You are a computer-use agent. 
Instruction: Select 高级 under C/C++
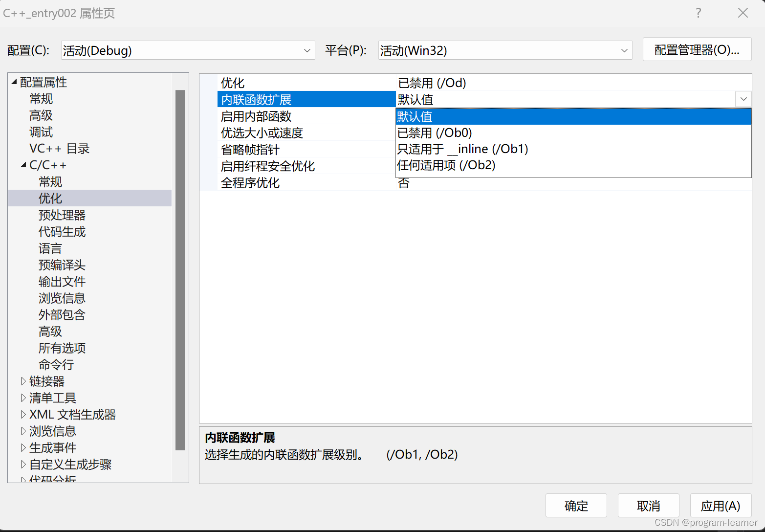50,332
